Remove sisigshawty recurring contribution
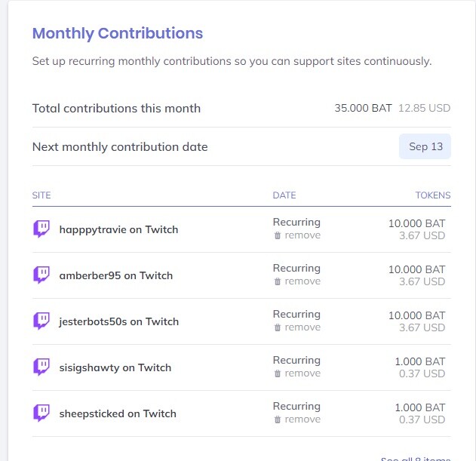The height and width of the screenshot is (461, 476). (x=297, y=373)
